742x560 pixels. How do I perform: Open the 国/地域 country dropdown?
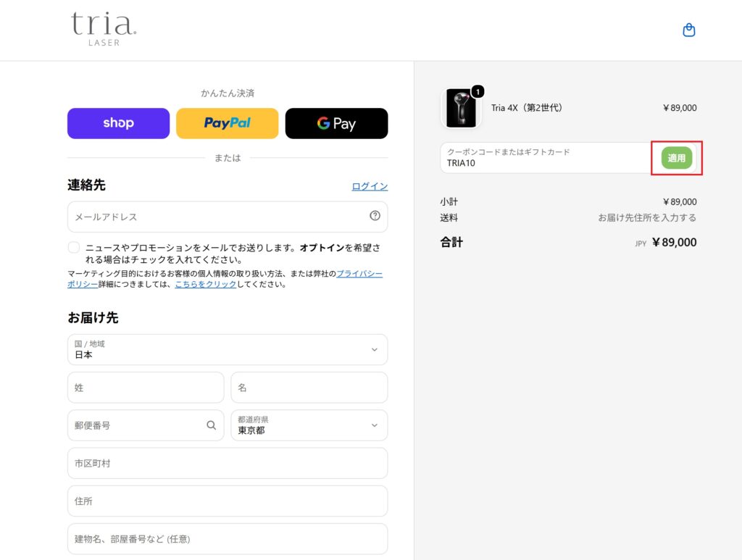pos(228,349)
